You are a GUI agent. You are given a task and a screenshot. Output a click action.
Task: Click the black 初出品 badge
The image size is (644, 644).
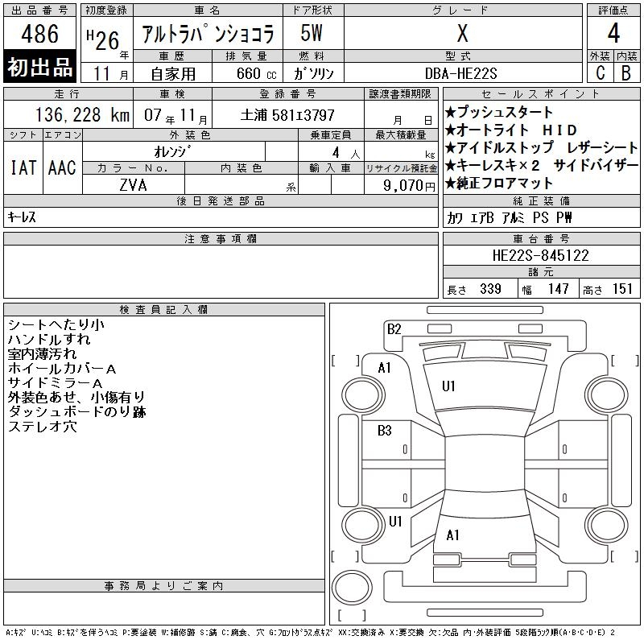[40, 68]
